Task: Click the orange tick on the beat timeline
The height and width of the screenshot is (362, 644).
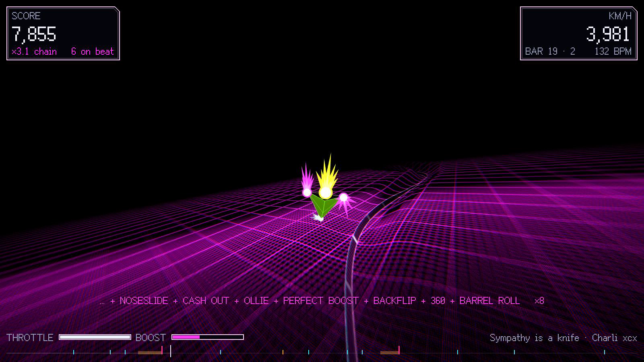Action: 283,352
